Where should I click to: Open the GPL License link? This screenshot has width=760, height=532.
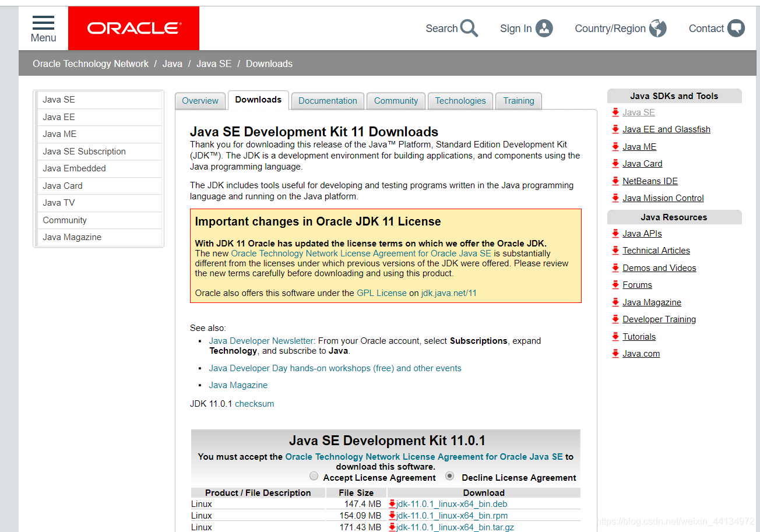tap(382, 293)
